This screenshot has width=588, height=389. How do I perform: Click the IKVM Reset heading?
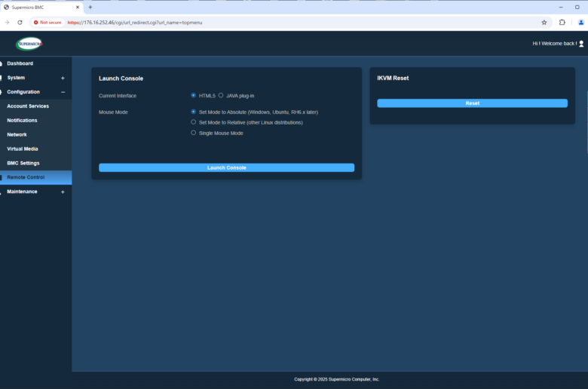click(x=393, y=78)
